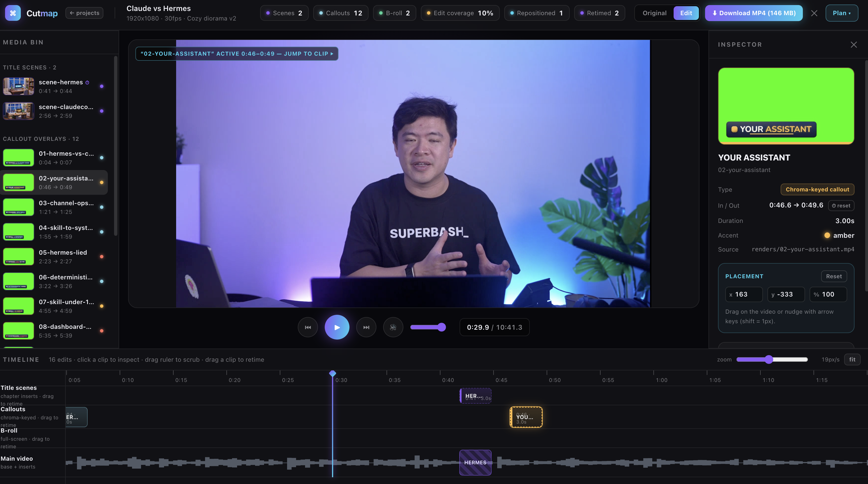Select scene-claudeco... title scene
Image resolution: width=868 pixels, height=484 pixels.
pos(54,111)
